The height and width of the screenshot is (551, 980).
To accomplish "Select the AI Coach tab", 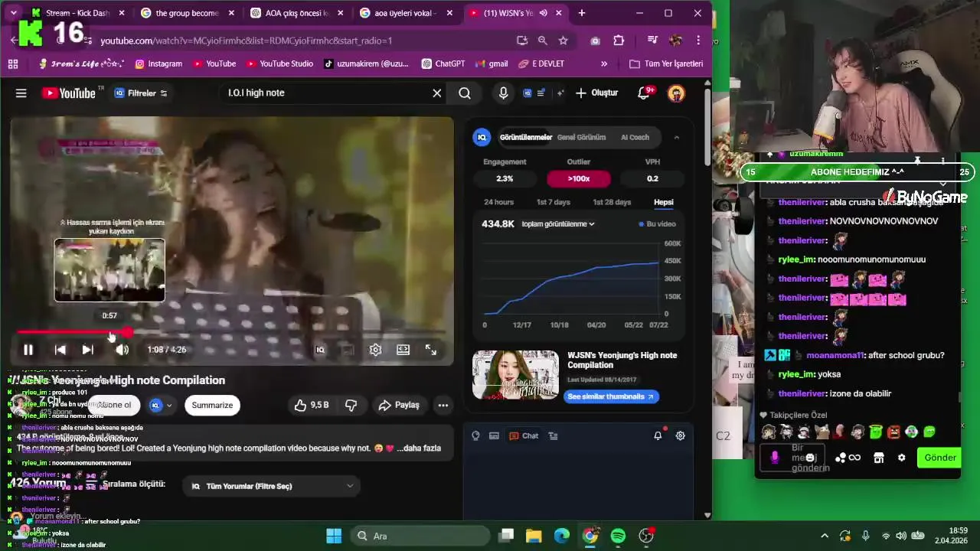I will coord(635,138).
